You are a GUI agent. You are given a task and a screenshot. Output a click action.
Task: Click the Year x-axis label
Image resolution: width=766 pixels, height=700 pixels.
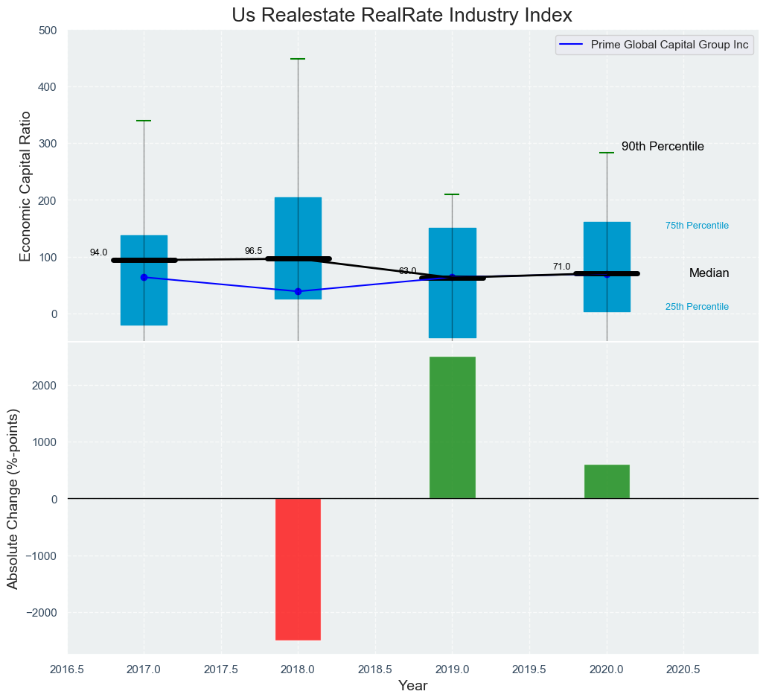click(412, 686)
